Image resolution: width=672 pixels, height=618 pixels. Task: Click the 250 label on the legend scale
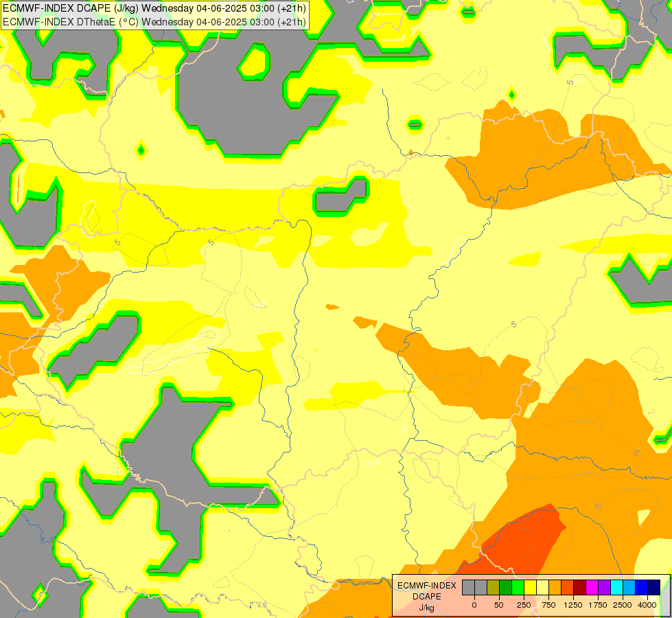524,605
